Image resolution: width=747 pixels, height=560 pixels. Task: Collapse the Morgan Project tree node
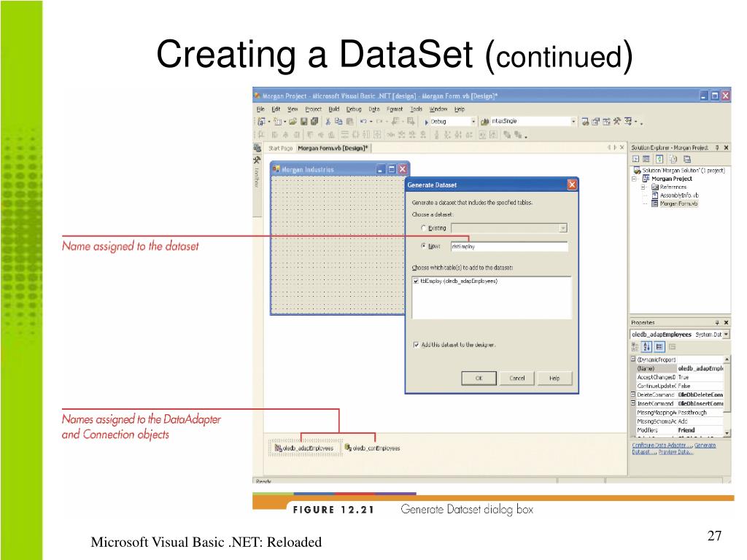[635, 179]
